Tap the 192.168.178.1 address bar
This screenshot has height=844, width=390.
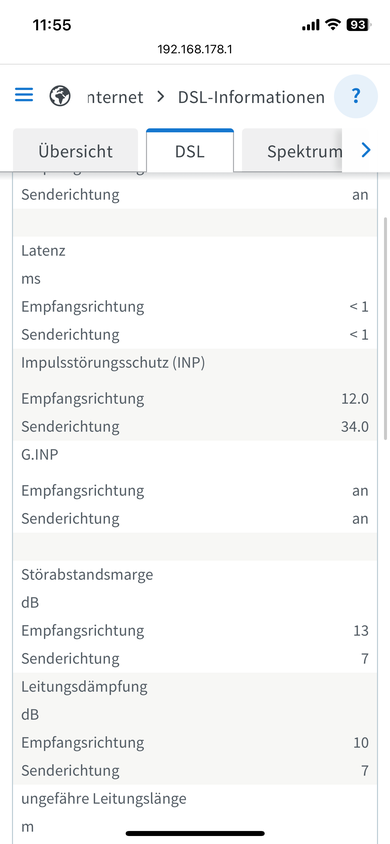[x=195, y=50]
